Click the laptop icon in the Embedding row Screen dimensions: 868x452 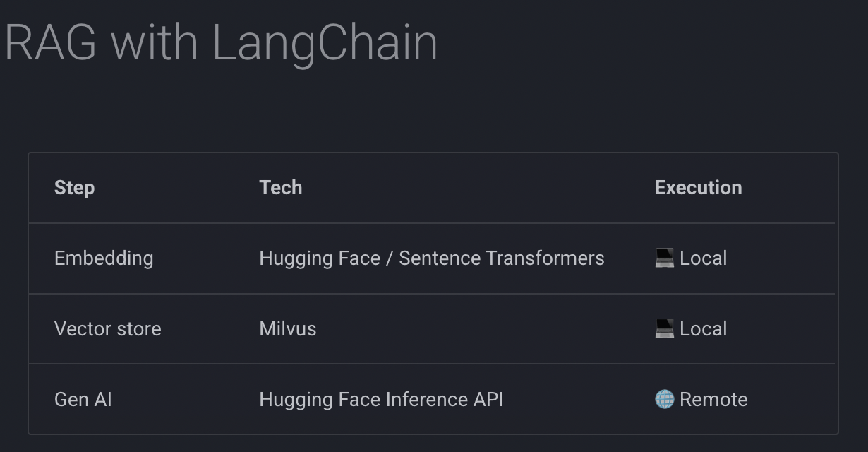click(664, 258)
